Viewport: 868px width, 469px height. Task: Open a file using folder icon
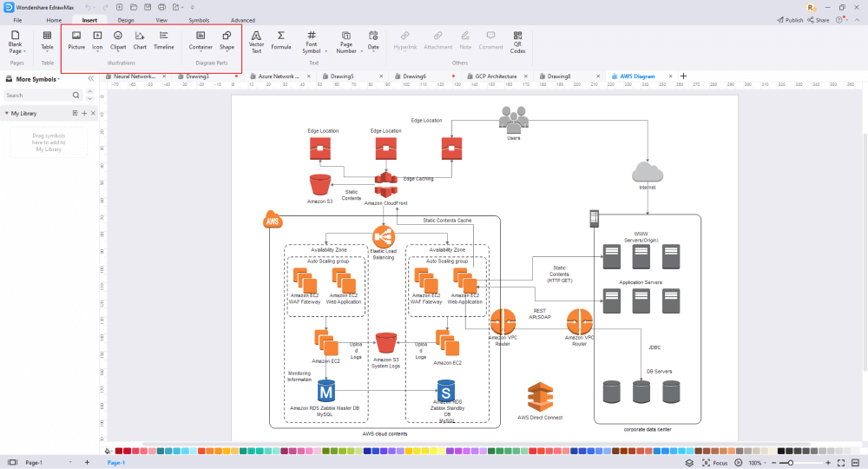[134, 7]
